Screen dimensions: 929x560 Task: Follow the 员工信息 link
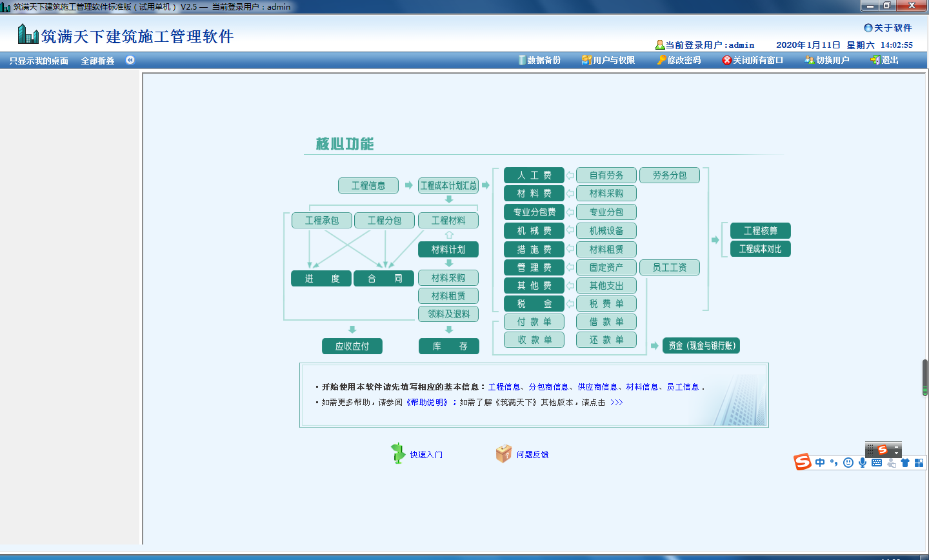[x=683, y=387]
